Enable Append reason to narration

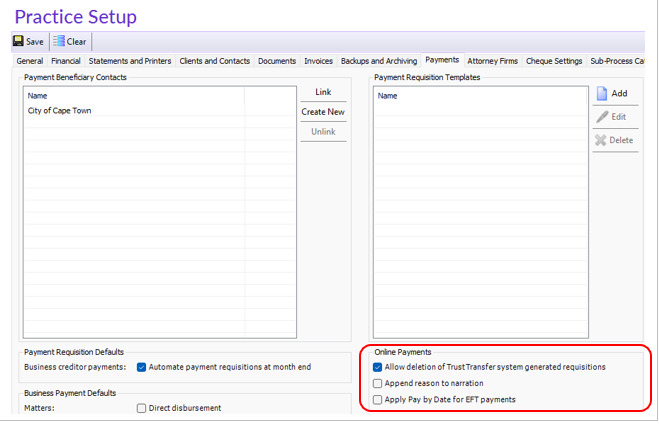(377, 383)
